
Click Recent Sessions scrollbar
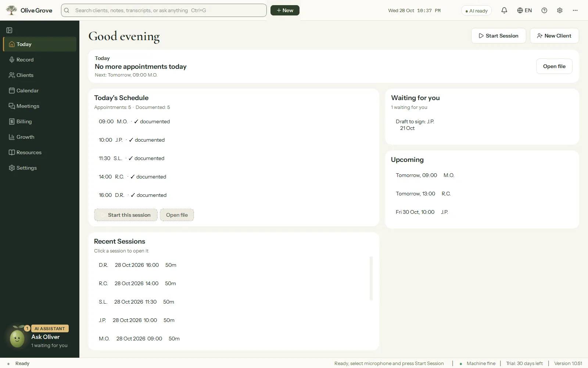[371, 279]
